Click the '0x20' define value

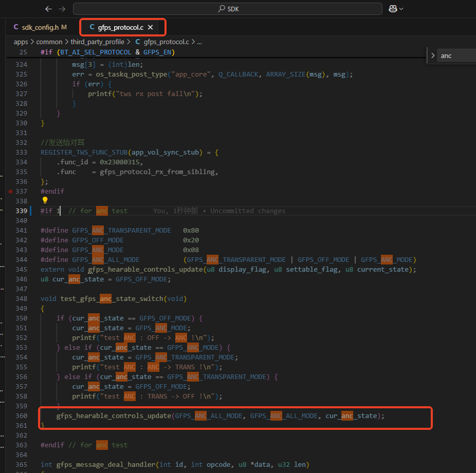191,240
